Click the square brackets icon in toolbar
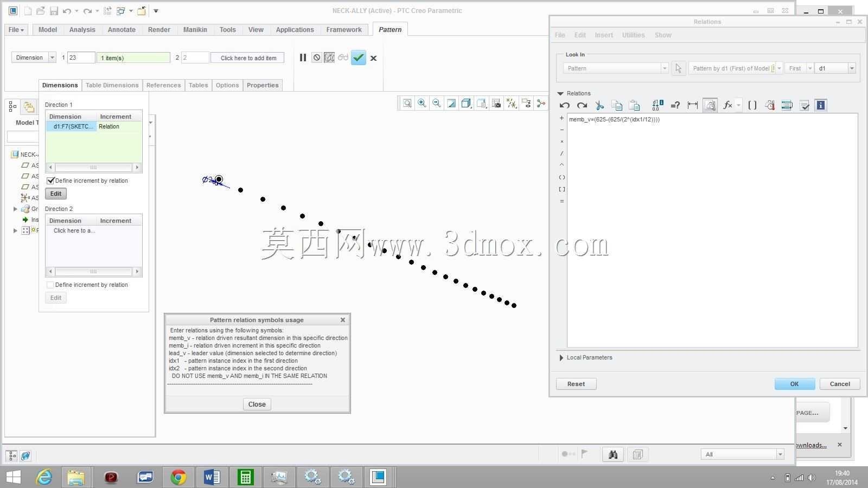This screenshot has height=488, width=868. [x=752, y=105]
